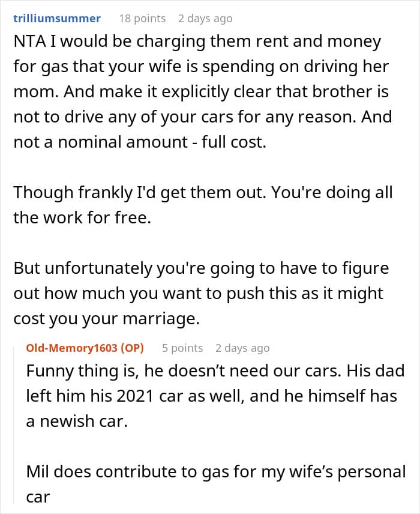Click the 'cost you your marriage.' line
420x514 pixels.
[x=105, y=319]
